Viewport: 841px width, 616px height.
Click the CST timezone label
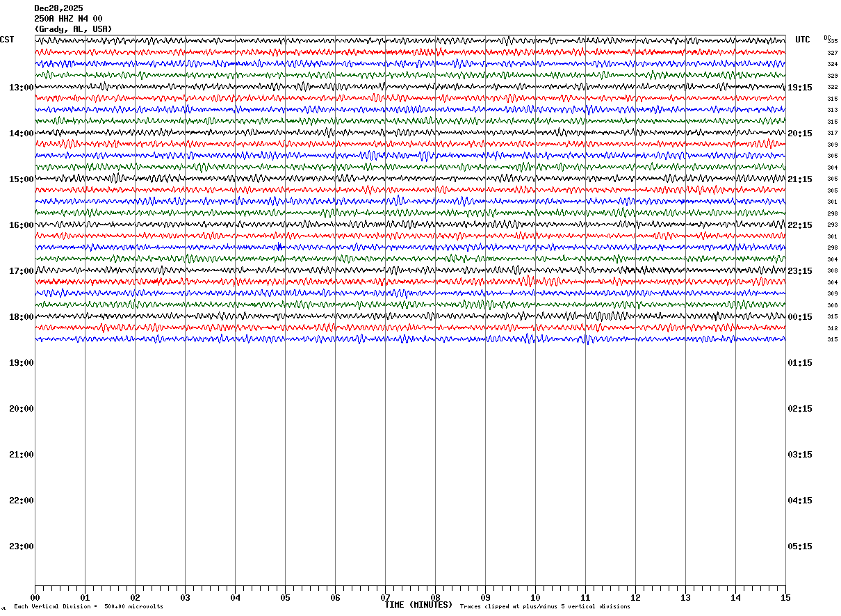pyautogui.click(x=7, y=40)
